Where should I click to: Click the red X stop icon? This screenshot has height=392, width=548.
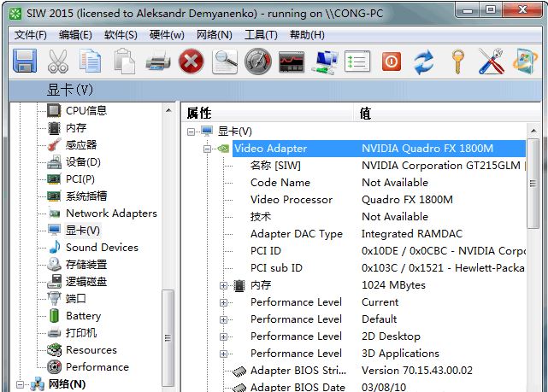(x=192, y=61)
